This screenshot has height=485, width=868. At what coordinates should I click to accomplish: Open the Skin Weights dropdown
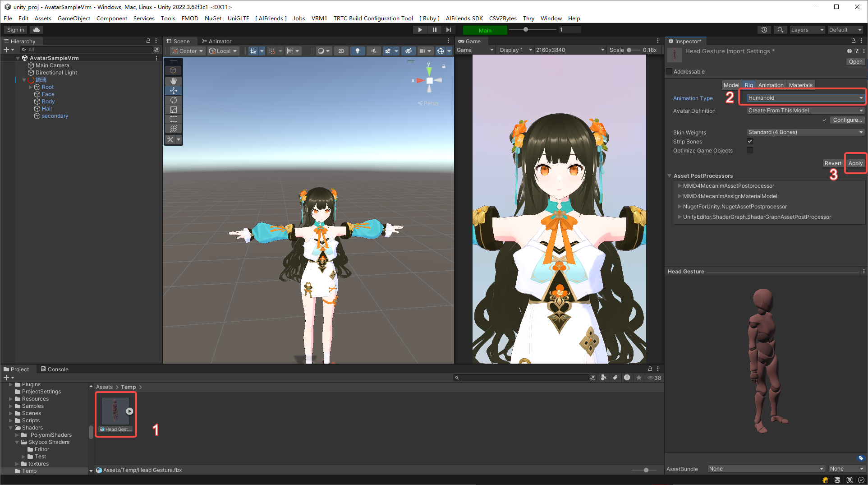pyautogui.click(x=805, y=132)
